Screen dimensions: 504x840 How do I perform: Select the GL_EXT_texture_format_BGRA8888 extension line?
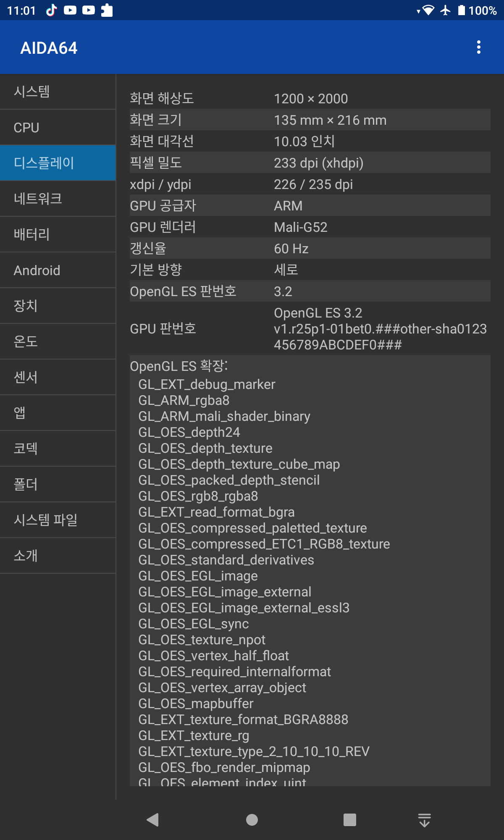pos(243,719)
